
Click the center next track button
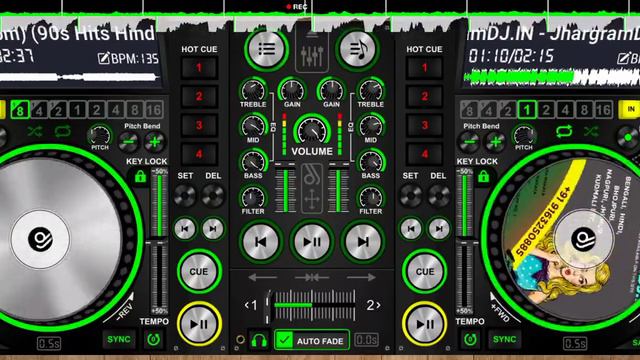(x=363, y=242)
